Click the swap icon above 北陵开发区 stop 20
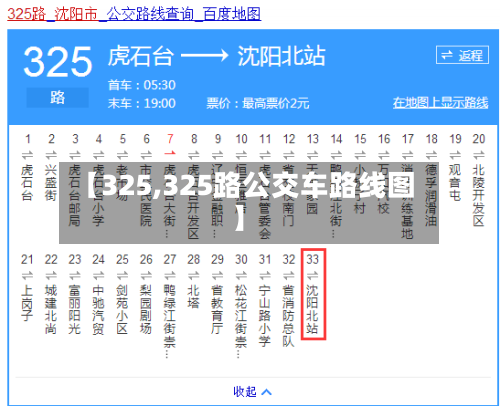Image resolution: width=500 pixels, height=406 pixels. tap(479, 155)
